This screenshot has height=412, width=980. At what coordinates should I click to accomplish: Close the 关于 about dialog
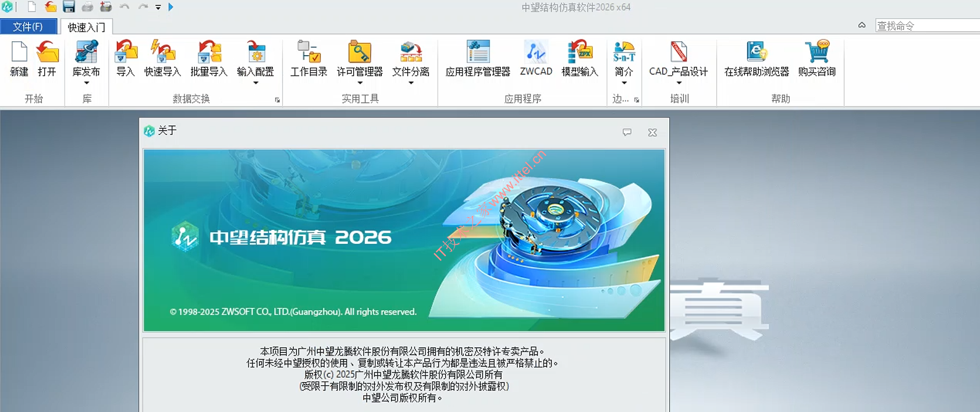click(x=652, y=133)
